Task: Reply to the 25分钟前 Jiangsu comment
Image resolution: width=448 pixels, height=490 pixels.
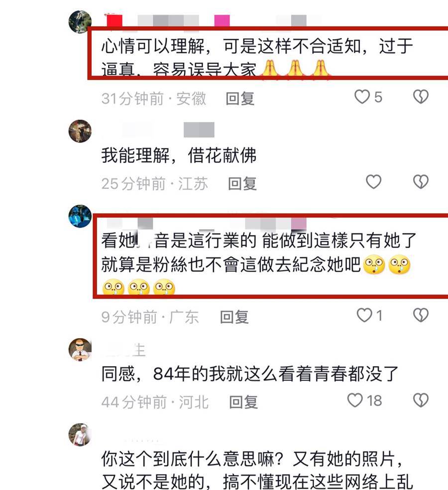Action: tap(242, 184)
